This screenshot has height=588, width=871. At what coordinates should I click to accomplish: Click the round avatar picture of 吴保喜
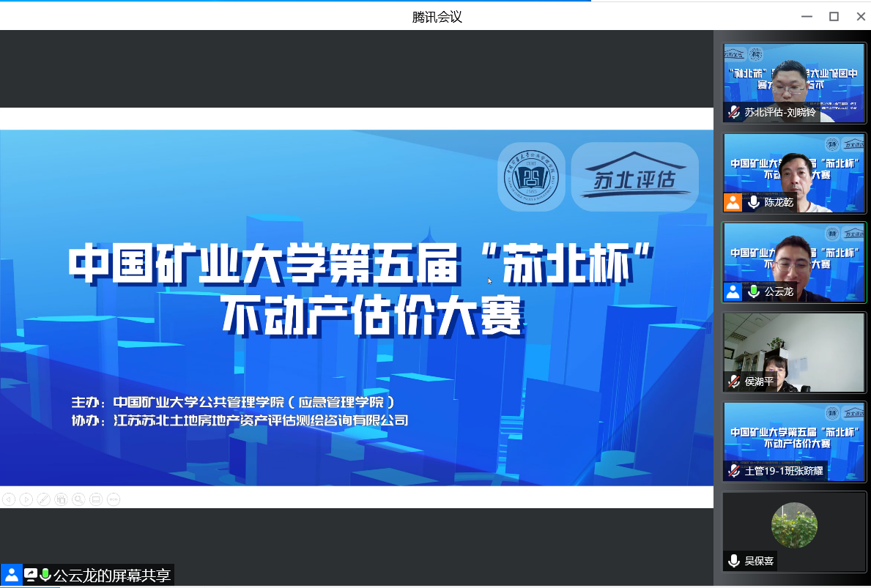(x=794, y=525)
